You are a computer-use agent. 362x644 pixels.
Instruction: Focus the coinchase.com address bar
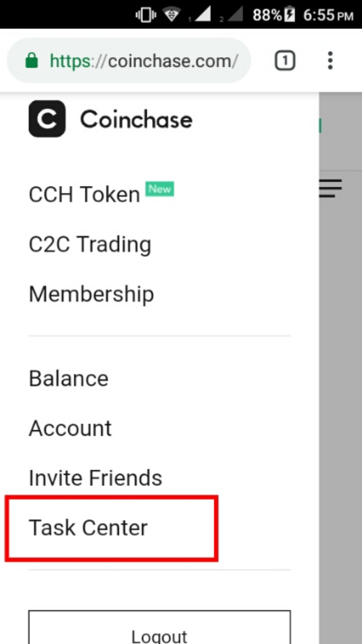pos(144,61)
